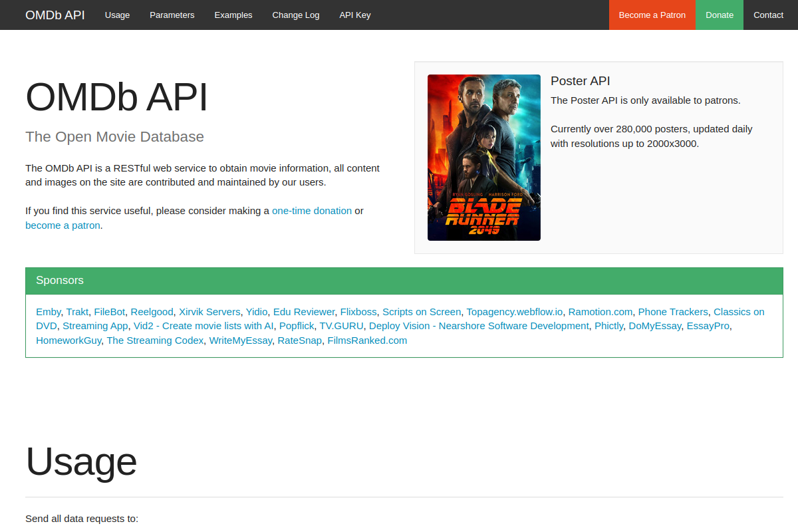Open the Examples nav item
The height and width of the screenshot is (532, 798).
233,15
